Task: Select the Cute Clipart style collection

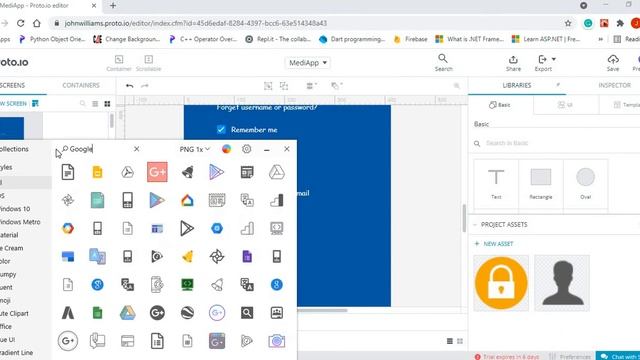Action: (x=14, y=313)
